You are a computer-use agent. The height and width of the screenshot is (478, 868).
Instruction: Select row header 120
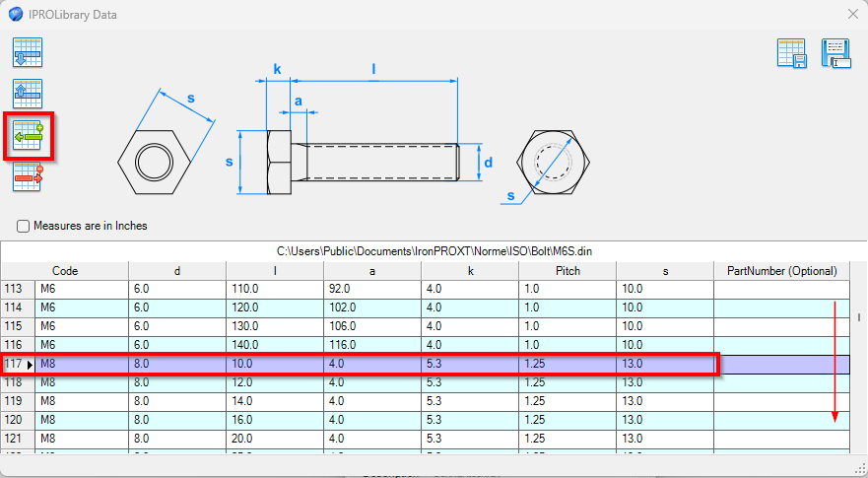tap(18, 421)
